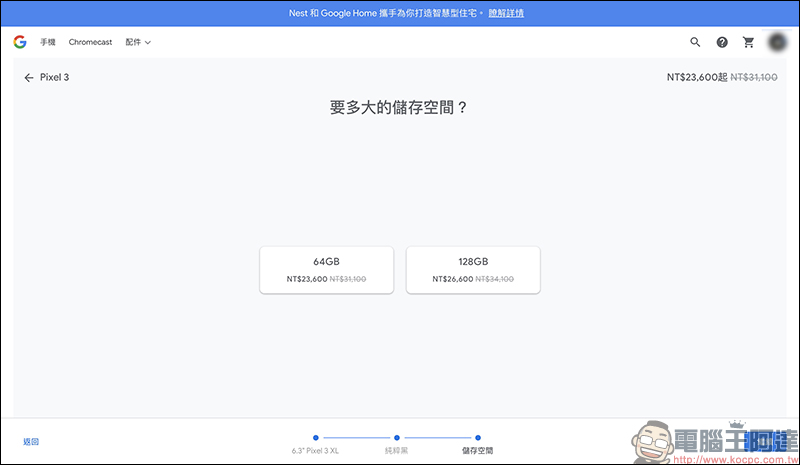Viewport: 800px width, 465px height.
Task: Select the 64GB storage option
Action: (327, 270)
